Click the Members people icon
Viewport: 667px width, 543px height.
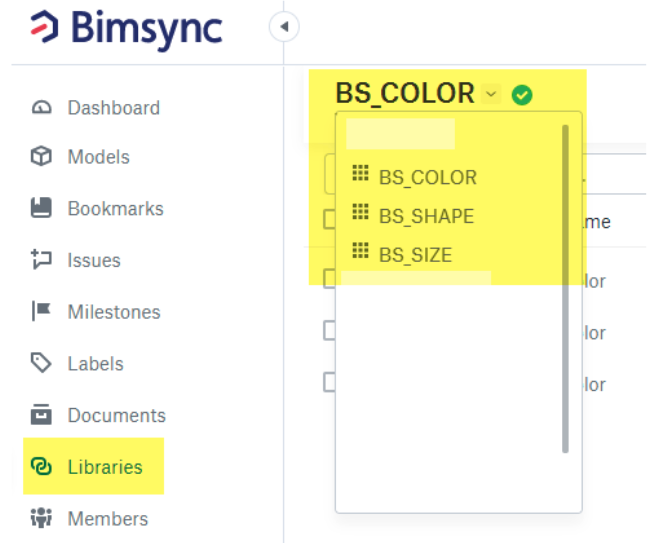tap(41, 518)
